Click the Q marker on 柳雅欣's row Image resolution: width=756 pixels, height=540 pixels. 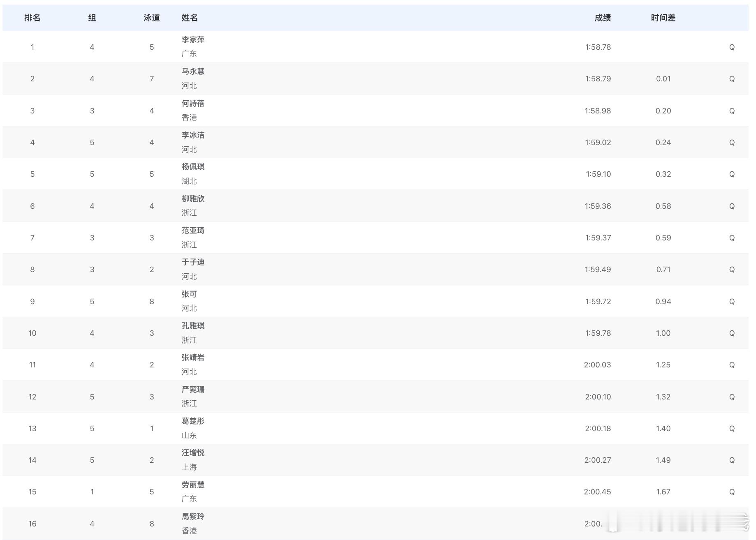pos(732,206)
